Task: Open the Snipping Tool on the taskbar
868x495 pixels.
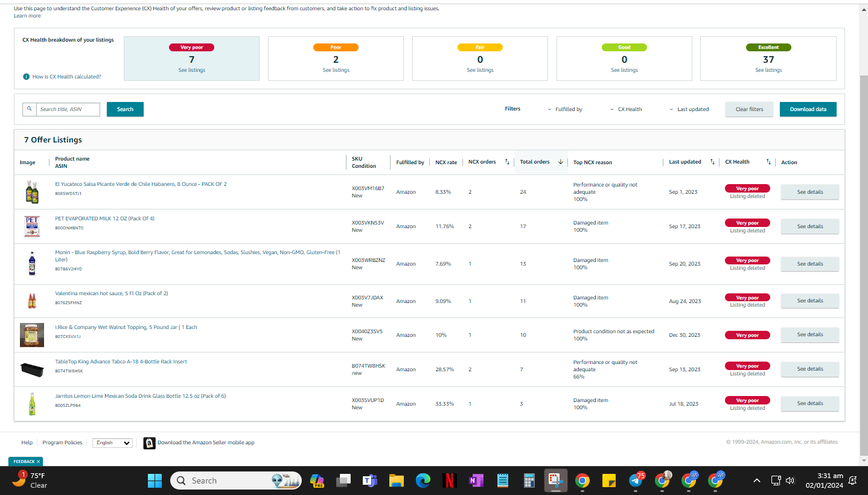Action: (555, 481)
